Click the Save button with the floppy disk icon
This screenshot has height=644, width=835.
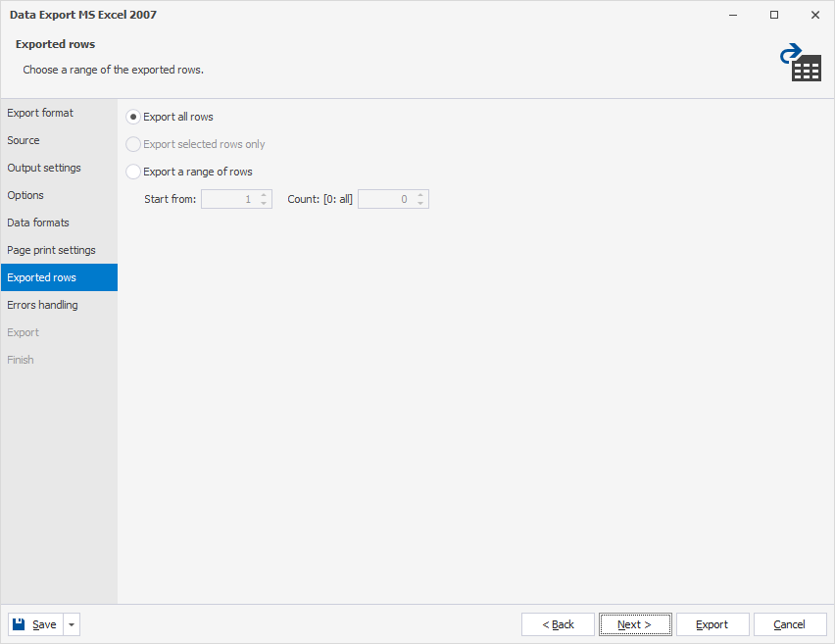(35, 624)
